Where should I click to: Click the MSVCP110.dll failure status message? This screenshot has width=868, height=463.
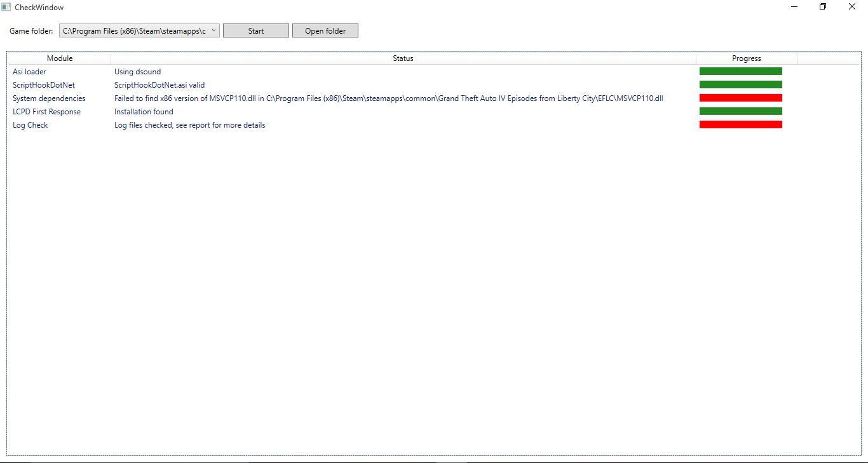[x=389, y=98]
